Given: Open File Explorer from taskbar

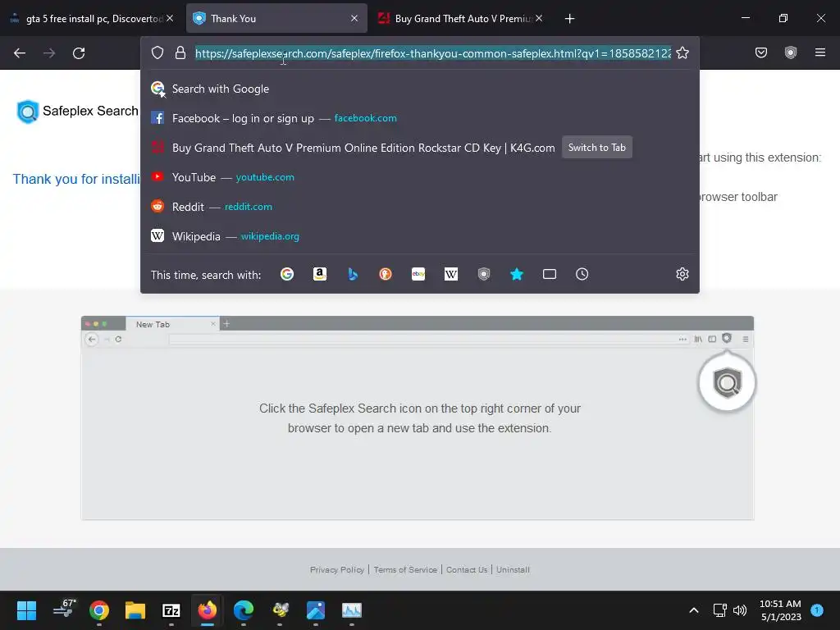Looking at the screenshot, I should 135,610.
